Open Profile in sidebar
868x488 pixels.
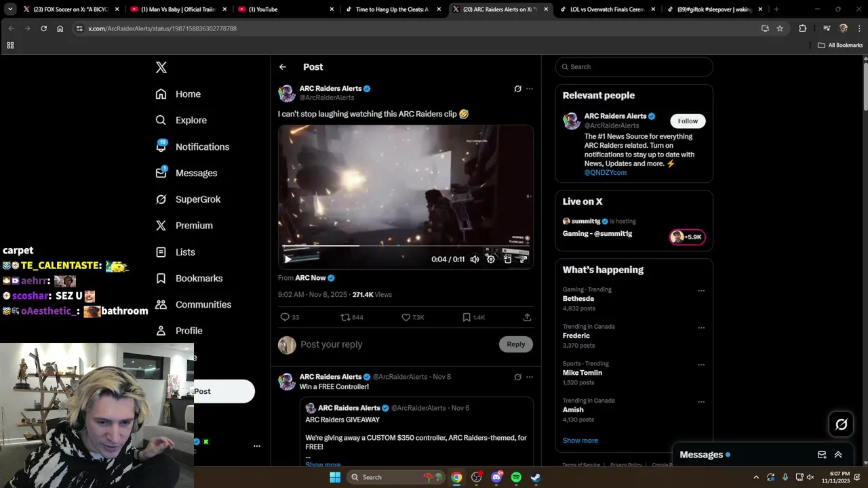click(x=179, y=331)
